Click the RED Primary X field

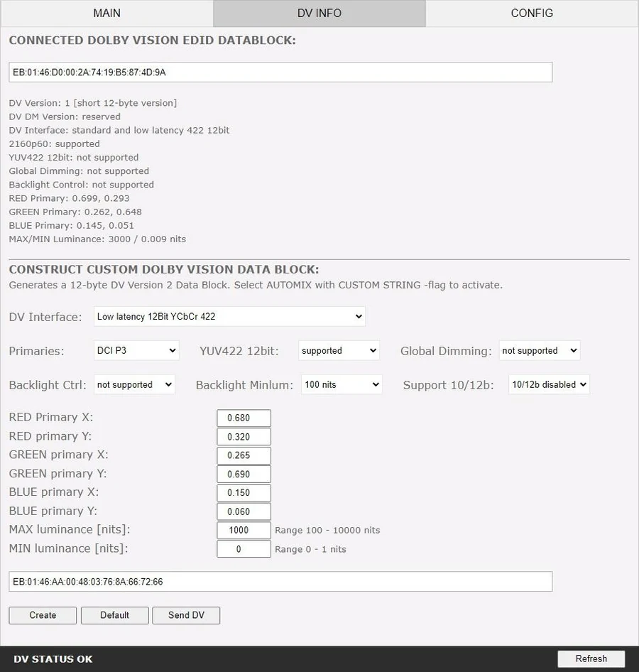(244, 418)
